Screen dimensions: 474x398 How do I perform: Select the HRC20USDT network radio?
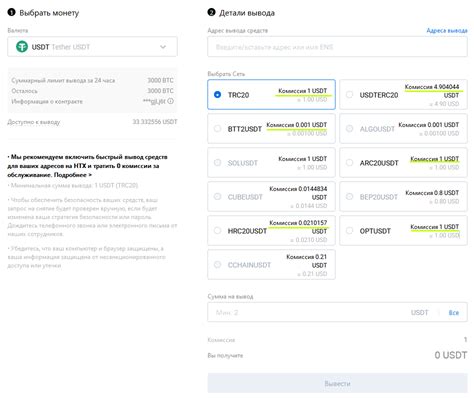pos(217,231)
